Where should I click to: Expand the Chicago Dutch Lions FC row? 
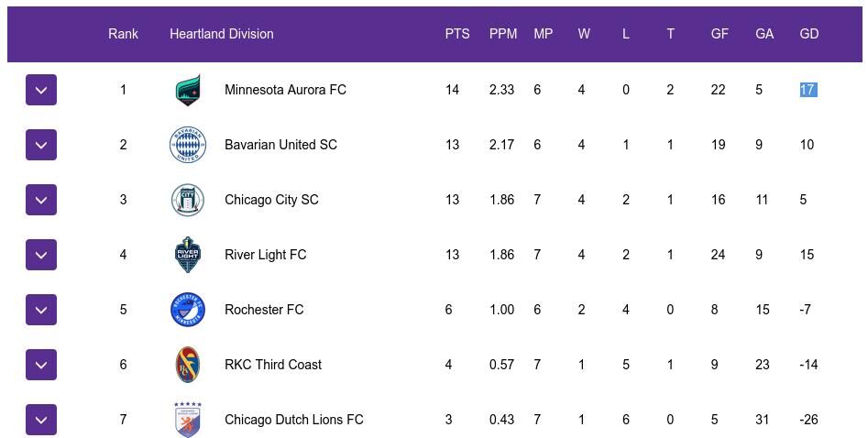(41, 420)
